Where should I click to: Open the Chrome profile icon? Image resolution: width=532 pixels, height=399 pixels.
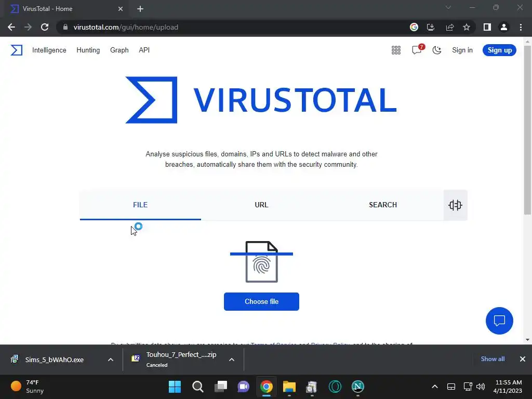(504, 27)
